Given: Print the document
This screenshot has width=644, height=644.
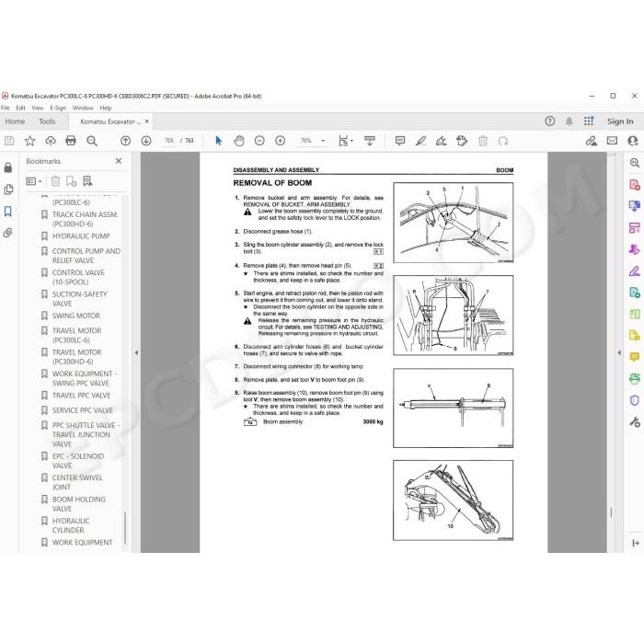Looking at the screenshot, I should click(x=71, y=141).
